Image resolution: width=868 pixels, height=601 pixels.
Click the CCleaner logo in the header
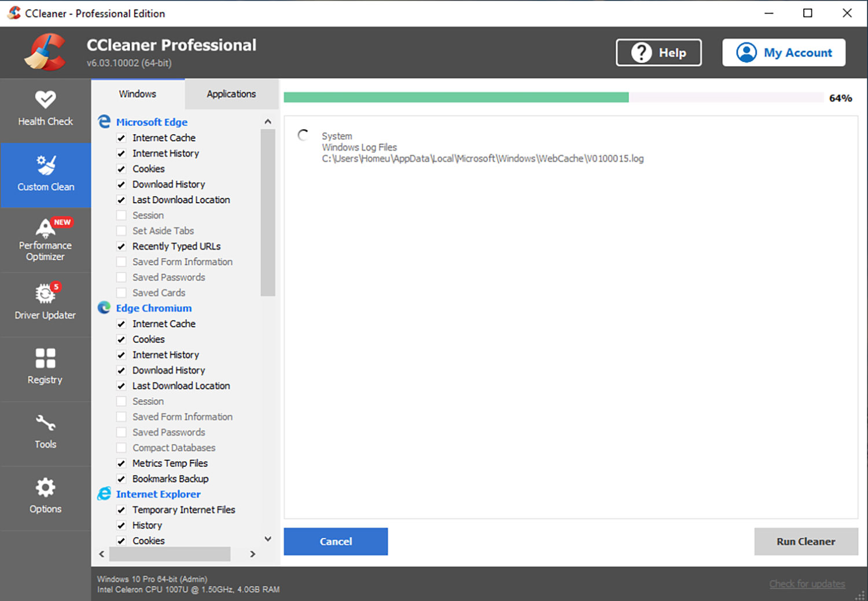pyautogui.click(x=45, y=52)
